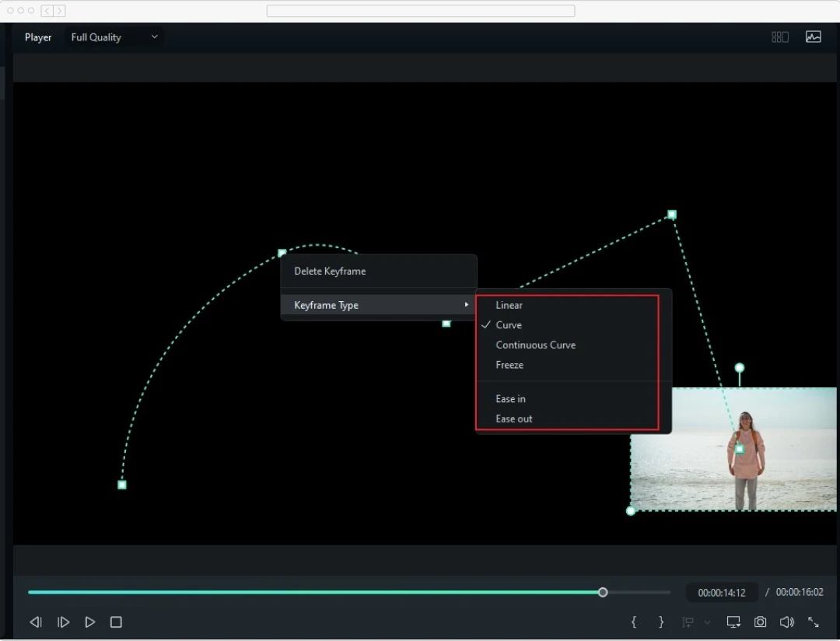Open the Full Quality playback dropdown
The width and height of the screenshot is (840, 641).
point(114,37)
